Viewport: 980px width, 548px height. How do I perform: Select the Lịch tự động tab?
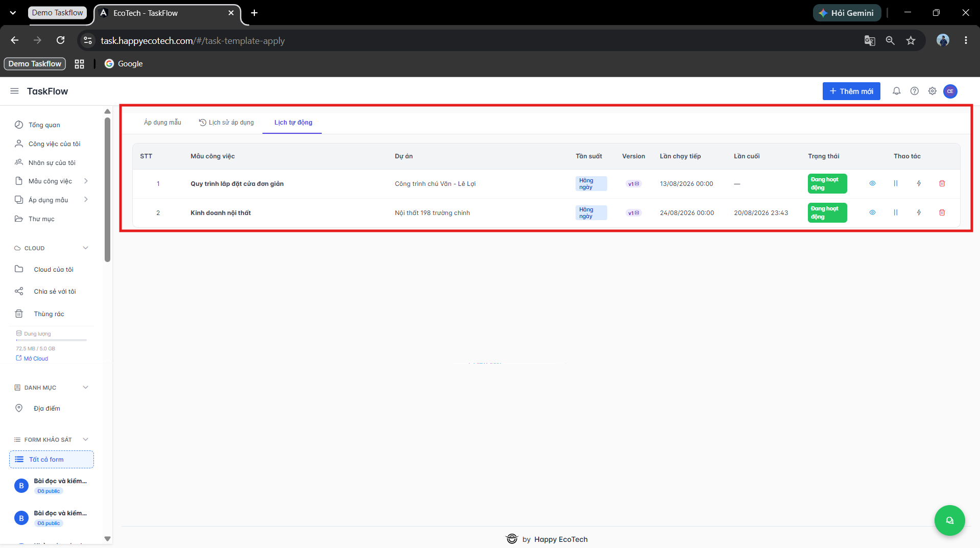293,123
